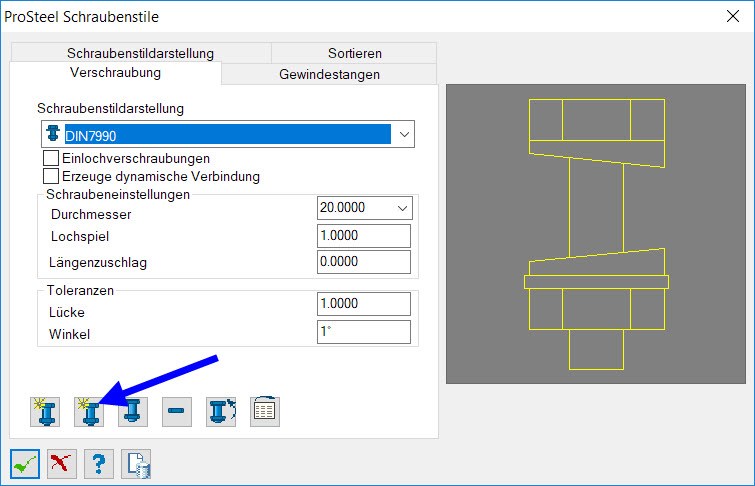Click the yellow bolt preview image

pyautogui.click(x=596, y=234)
